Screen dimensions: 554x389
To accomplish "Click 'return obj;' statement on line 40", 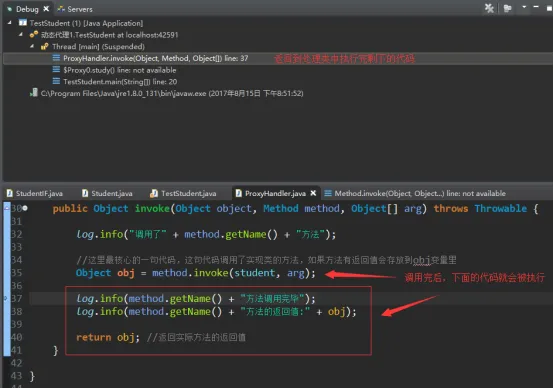I will tap(108, 337).
